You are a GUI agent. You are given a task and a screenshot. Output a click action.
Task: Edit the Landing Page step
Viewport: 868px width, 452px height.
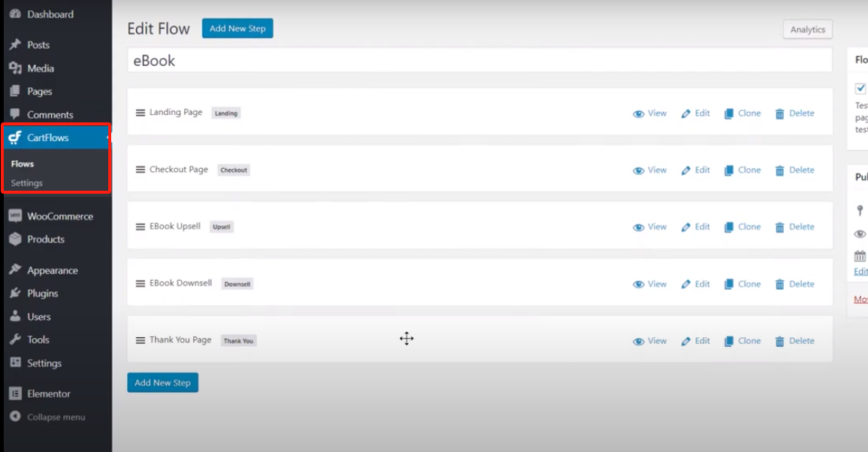696,113
